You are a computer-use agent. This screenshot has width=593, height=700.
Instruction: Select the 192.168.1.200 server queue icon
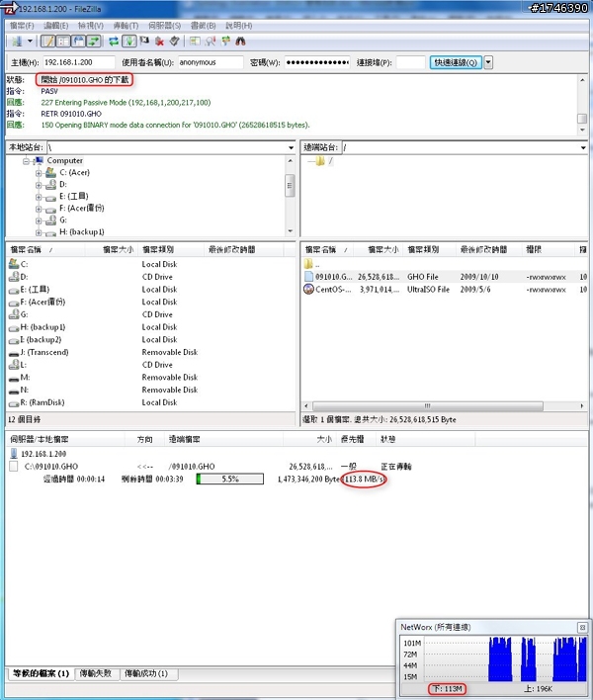tap(14, 454)
